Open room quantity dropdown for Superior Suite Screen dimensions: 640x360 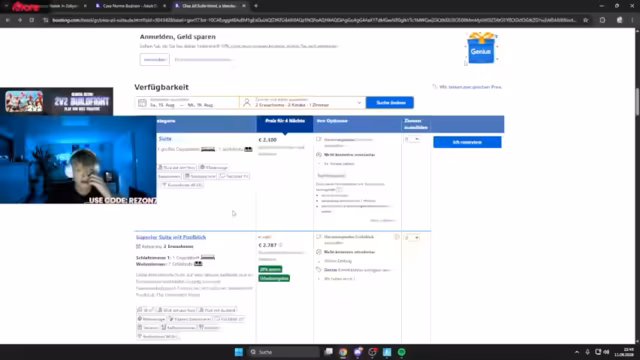[x=412, y=238]
